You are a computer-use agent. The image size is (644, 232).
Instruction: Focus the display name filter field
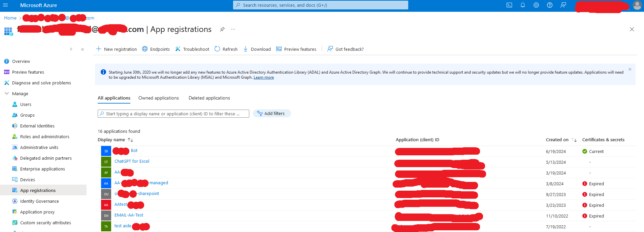tap(173, 114)
